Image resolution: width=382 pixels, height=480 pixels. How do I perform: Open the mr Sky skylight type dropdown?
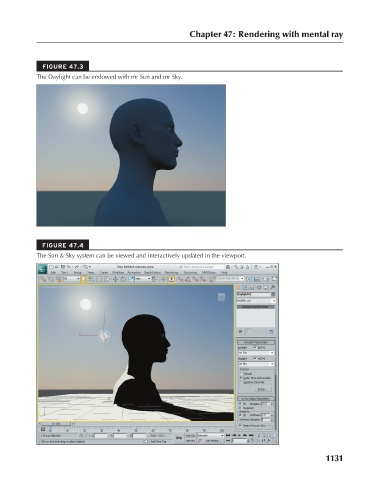point(256,364)
